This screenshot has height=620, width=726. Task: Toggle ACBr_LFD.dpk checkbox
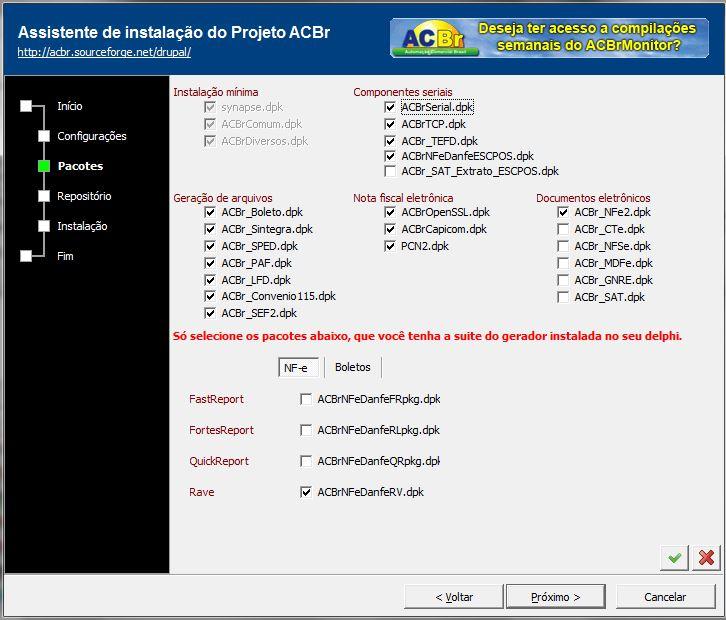[x=210, y=280]
